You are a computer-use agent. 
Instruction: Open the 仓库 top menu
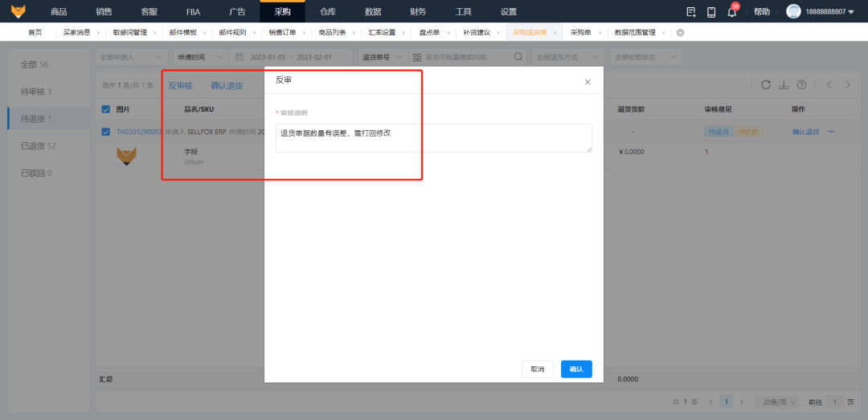pos(328,11)
